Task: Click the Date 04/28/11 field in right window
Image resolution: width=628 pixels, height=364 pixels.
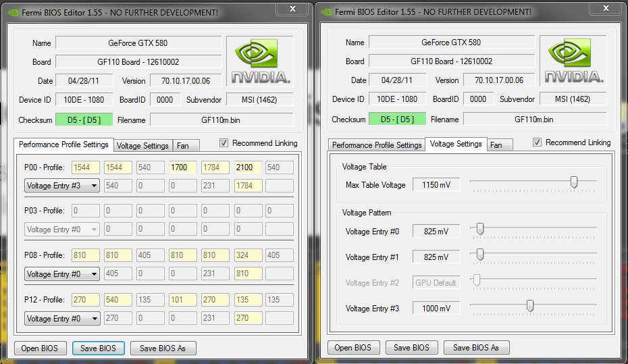Action: point(397,80)
